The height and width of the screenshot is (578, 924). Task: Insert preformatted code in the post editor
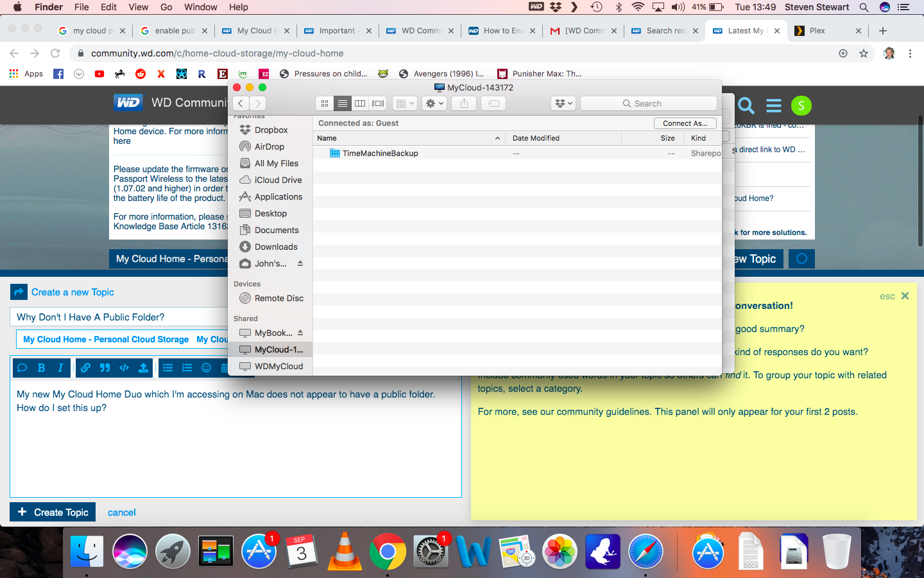point(124,368)
